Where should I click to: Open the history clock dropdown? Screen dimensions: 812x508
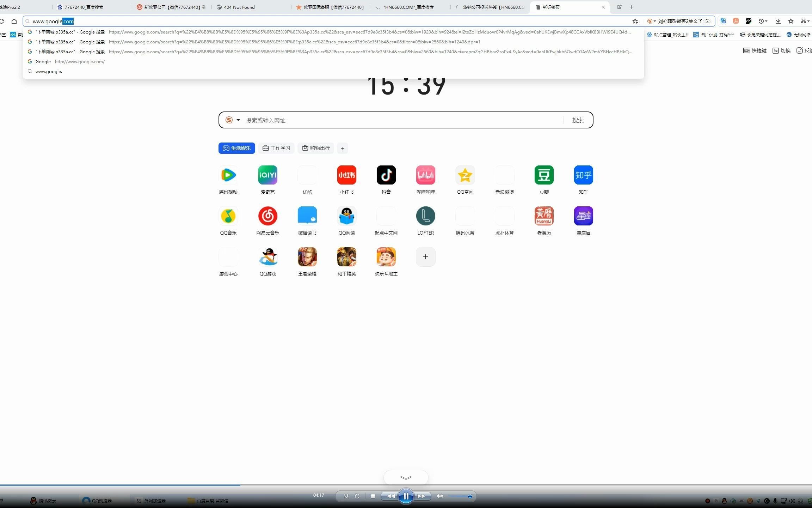[763, 21]
